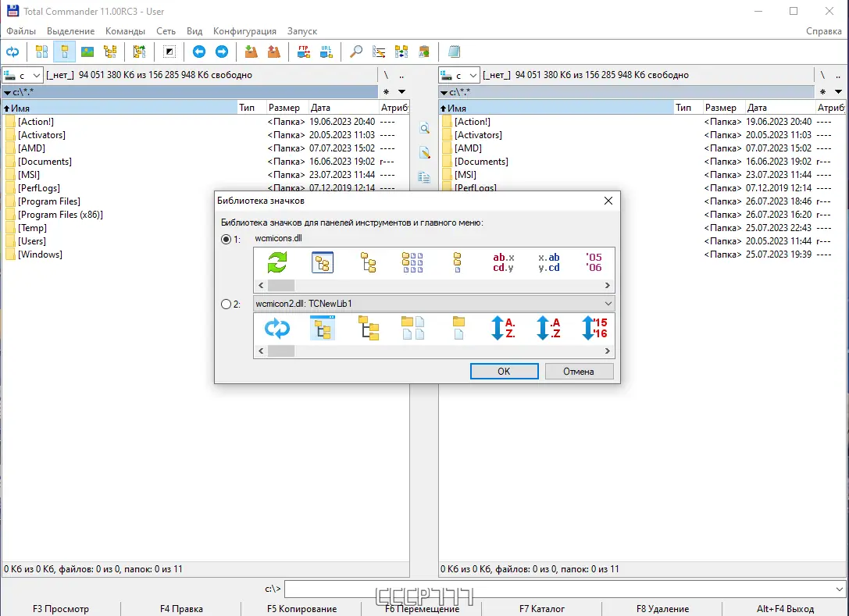Click Alt+F4 Выход button
The height and width of the screenshot is (616, 849).
(785, 609)
